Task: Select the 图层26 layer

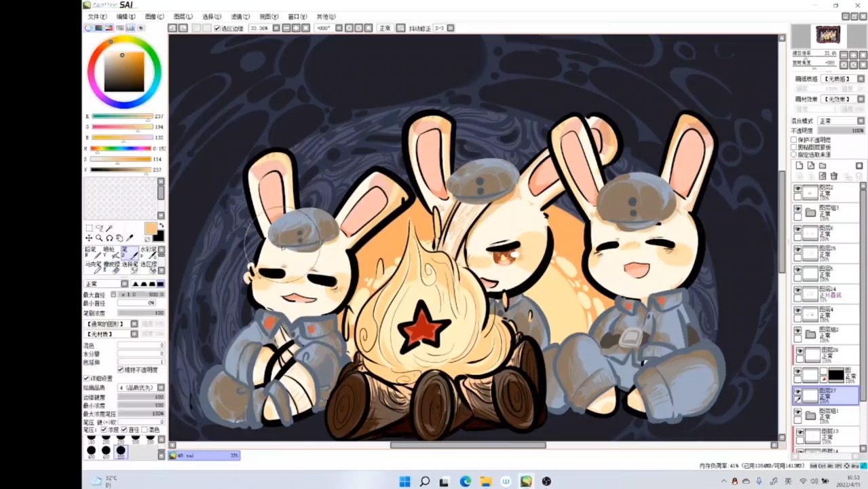Action: click(x=828, y=354)
